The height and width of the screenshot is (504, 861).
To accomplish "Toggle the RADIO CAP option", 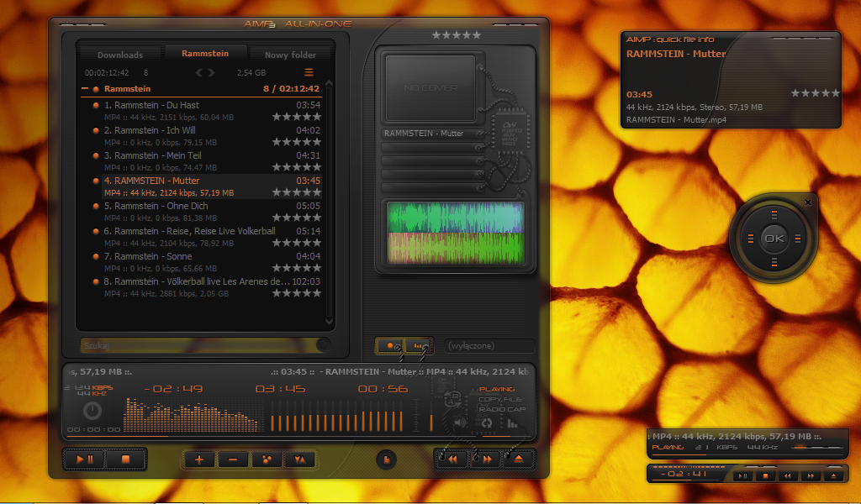I will (x=502, y=409).
